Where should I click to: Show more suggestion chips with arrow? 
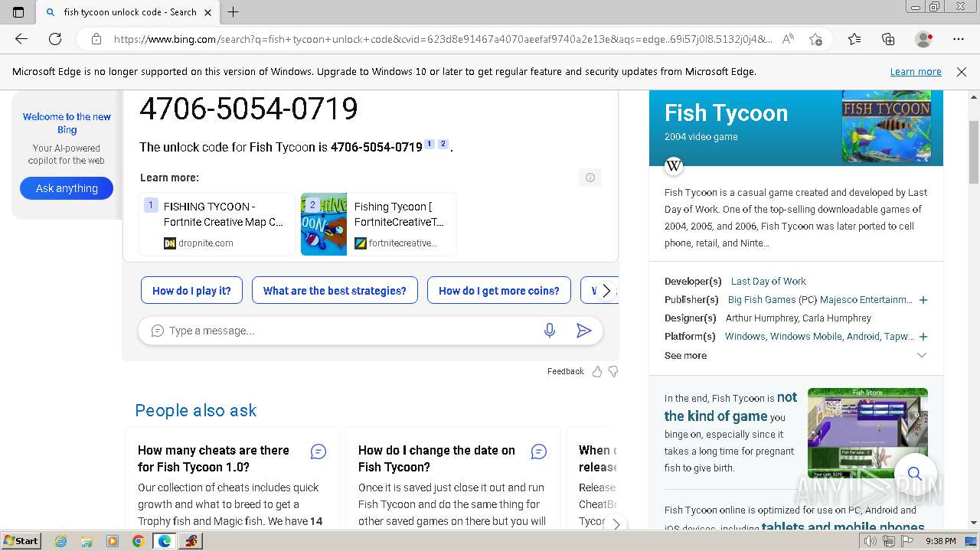pyautogui.click(x=606, y=291)
